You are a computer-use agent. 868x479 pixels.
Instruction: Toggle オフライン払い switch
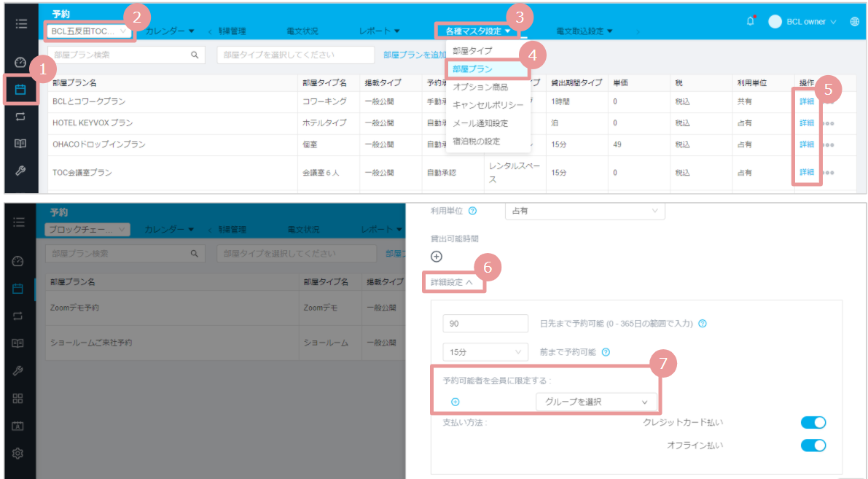coord(813,445)
